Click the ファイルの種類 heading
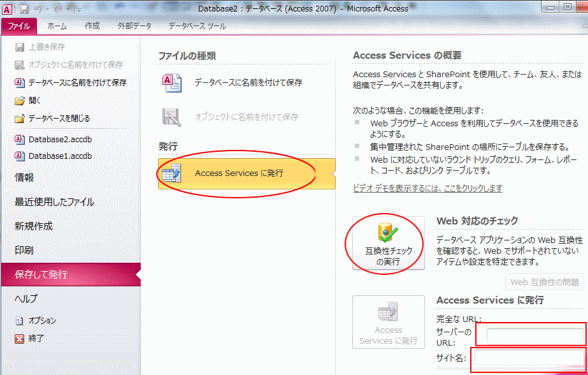This screenshot has width=588, height=375. 187,55
